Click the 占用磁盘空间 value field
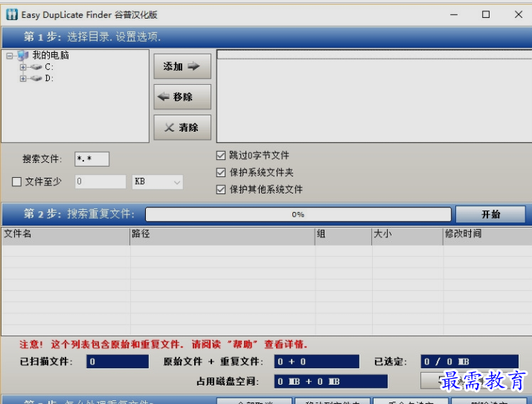532x404 pixels. click(331, 382)
